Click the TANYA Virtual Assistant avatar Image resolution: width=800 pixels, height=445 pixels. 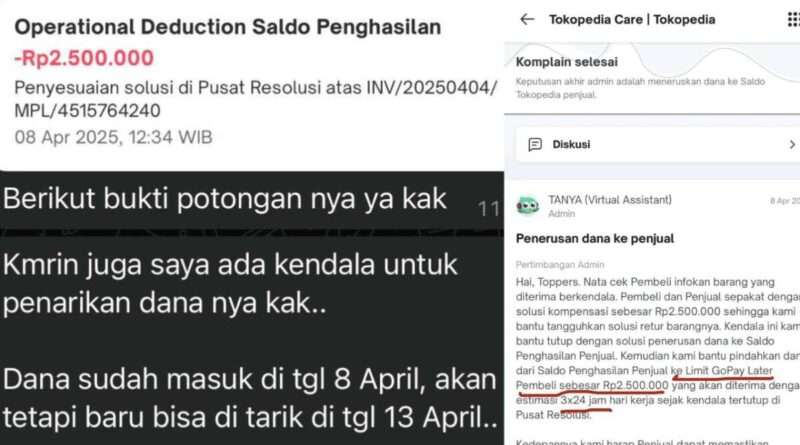(528, 206)
